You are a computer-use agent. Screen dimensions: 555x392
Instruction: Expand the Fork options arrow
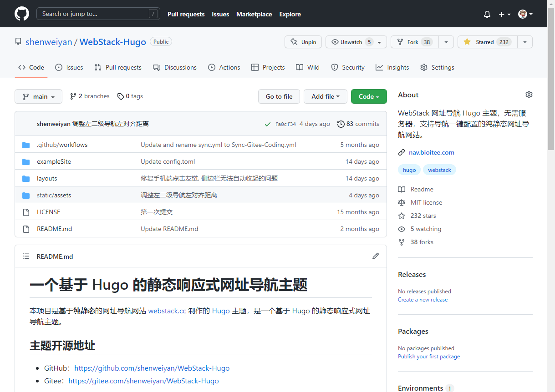point(446,42)
